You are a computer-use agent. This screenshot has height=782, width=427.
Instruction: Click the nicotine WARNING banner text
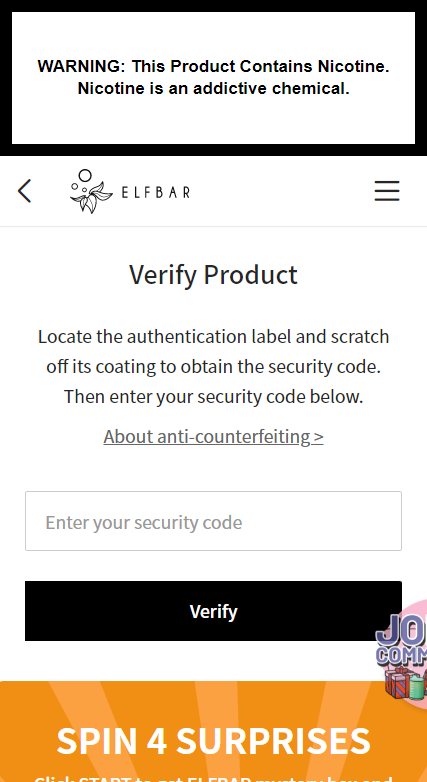click(214, 77)
